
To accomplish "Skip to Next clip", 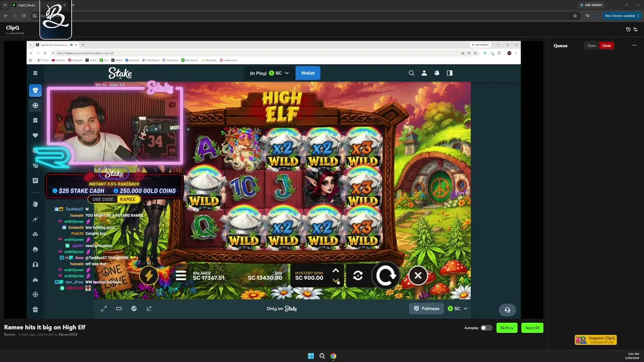I will tap(532, 328).
